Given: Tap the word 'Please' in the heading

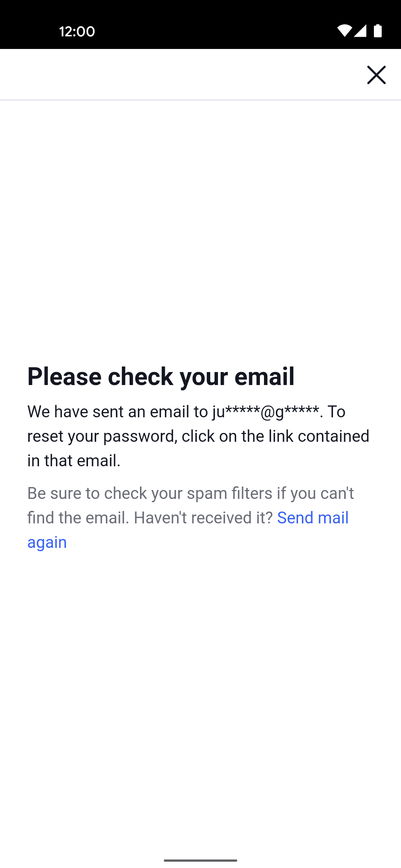Looking at the screenshot, I should click(64, 377).
